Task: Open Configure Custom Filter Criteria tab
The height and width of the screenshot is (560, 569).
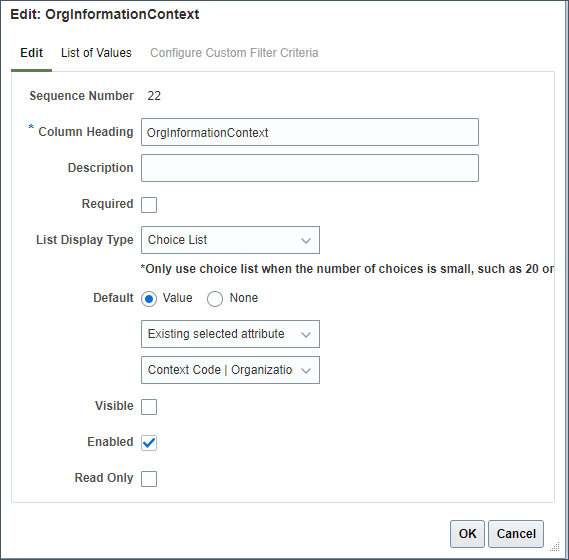Action: click(x=234, y=53)
